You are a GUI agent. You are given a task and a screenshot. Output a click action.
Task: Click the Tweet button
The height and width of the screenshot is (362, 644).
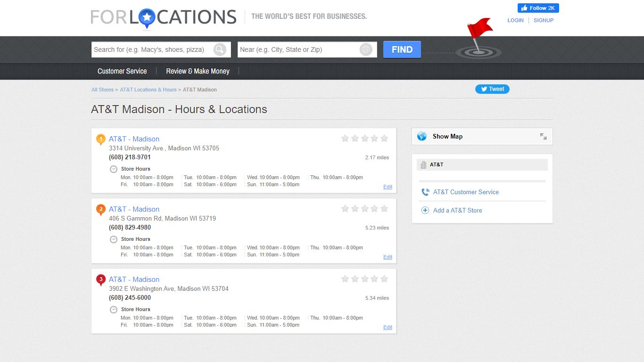[x=492, y=89]
